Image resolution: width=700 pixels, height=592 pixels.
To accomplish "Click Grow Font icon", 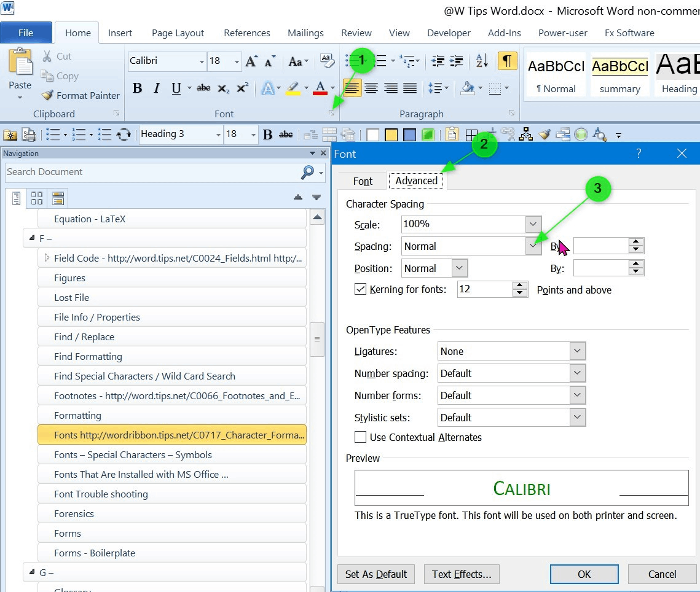I will click(251, 61).
